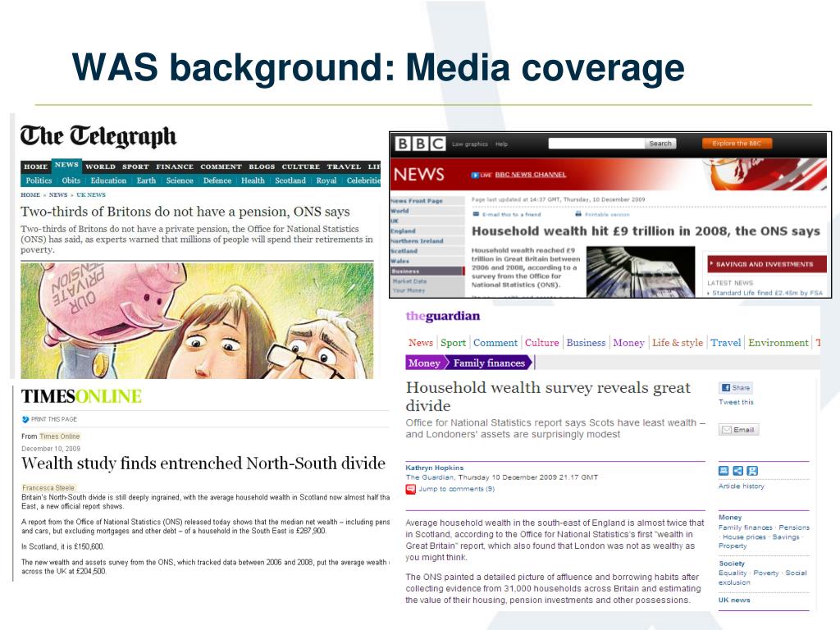Click Jump to comments link
The width and height of the screenshot is (840, 630).
coord(456,489)
